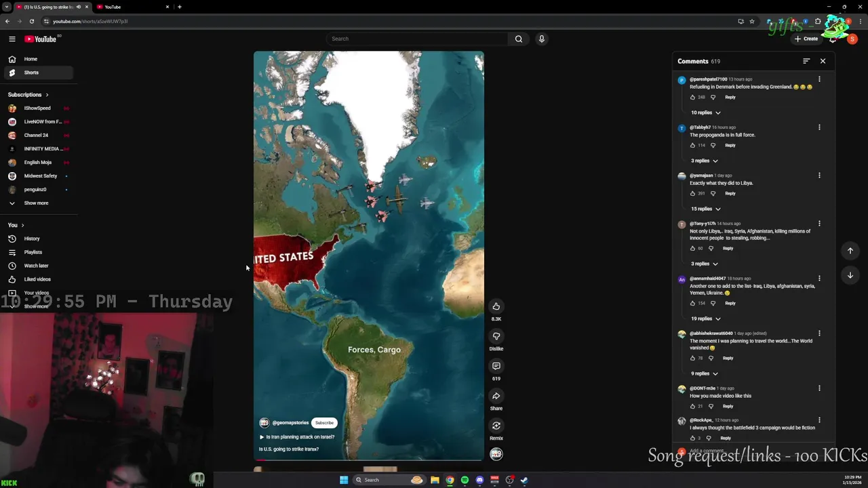
Task: Like the Short with the thumbs-up button
Action: pyautogui.click(x=496, y=306)
